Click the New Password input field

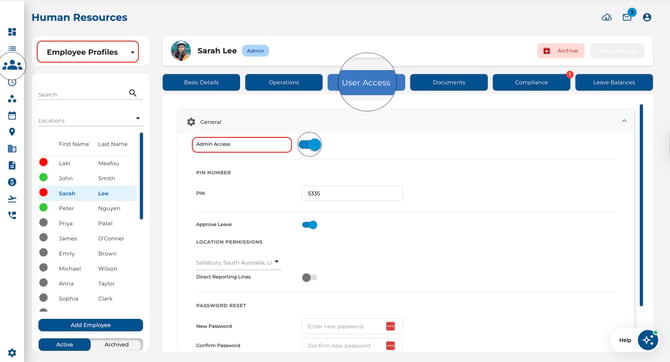[352, 326]
